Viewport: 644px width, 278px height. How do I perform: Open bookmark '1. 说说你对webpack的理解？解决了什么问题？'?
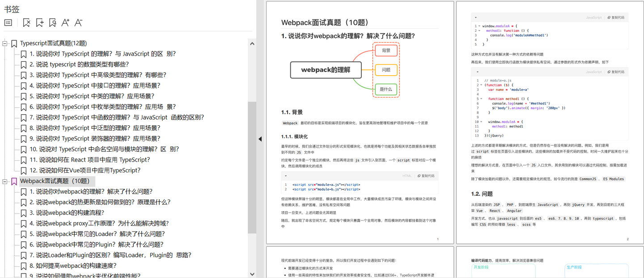click(x=91, y=192)
